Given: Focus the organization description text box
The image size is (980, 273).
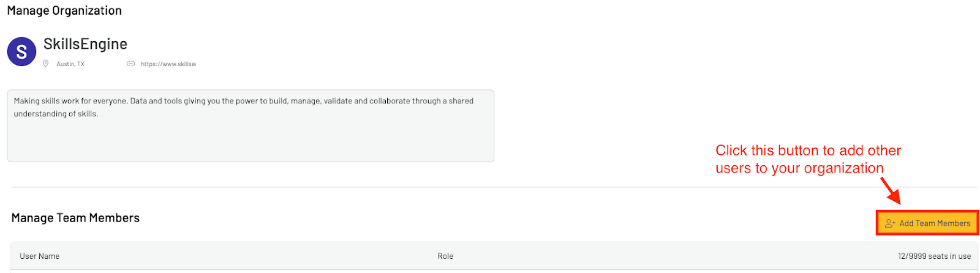Looking at the screenshot, I should (x=250, y=138).
